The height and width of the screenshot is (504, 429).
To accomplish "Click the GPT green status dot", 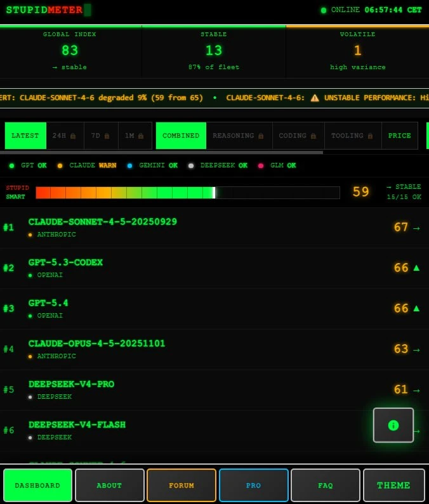I will click(12, 166).
